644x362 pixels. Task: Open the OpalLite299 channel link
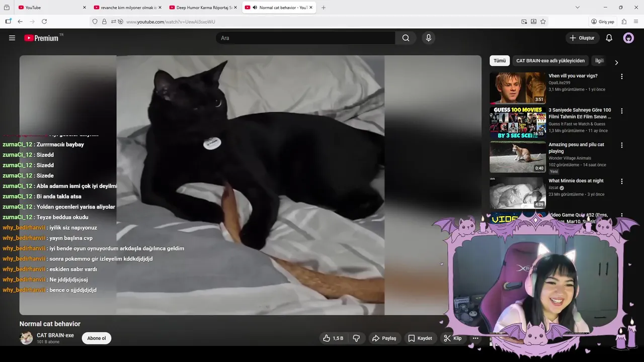tap(559, 82)
